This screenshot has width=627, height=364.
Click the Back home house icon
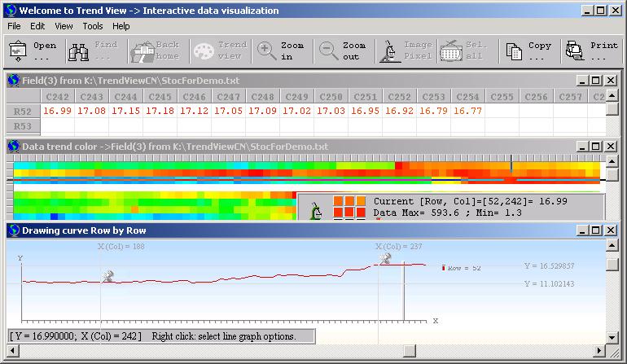click(142, 52)
